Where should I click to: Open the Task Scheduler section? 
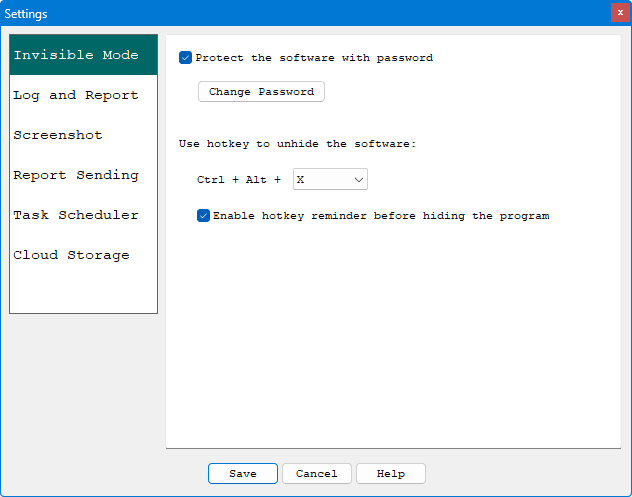(83, 215)
